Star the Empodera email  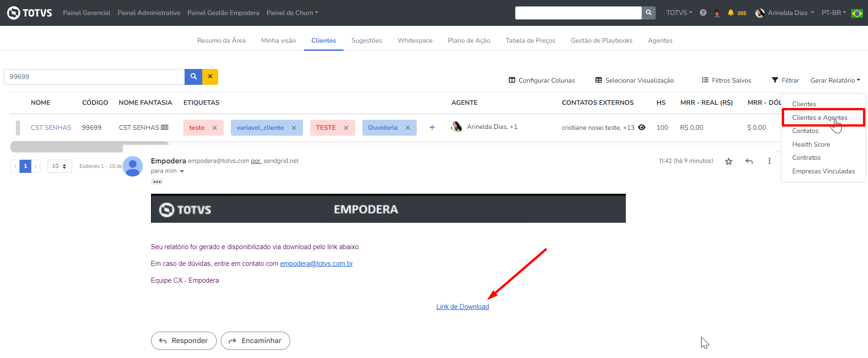tap(729, 161)
